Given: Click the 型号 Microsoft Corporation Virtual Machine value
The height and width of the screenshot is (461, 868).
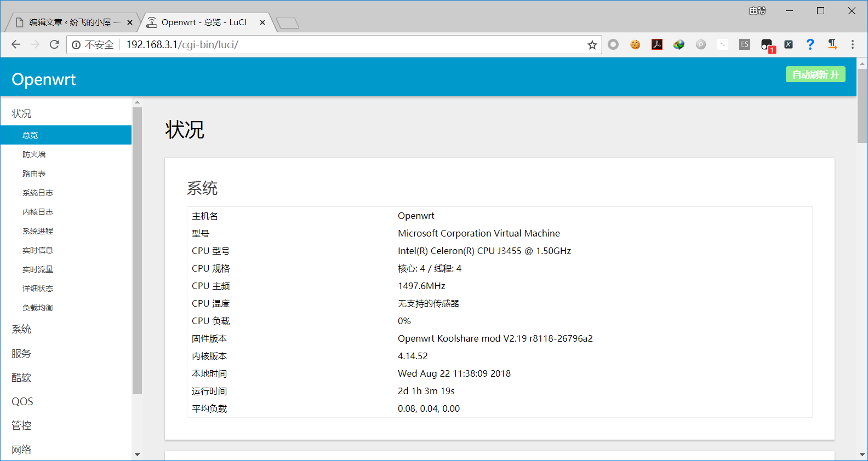Looking at the screenshot, I should [x=479, y=233].
